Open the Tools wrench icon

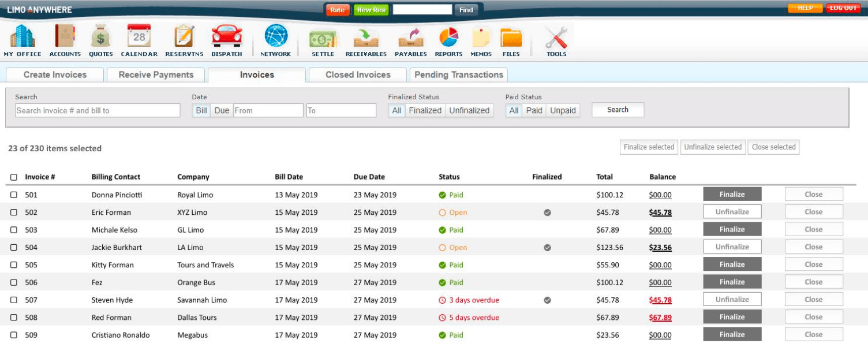tap(556, 37)
